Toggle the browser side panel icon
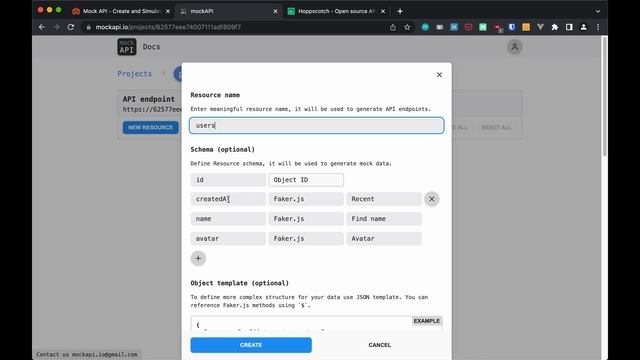This screenshot has width=640, height=360. point(569,27)
